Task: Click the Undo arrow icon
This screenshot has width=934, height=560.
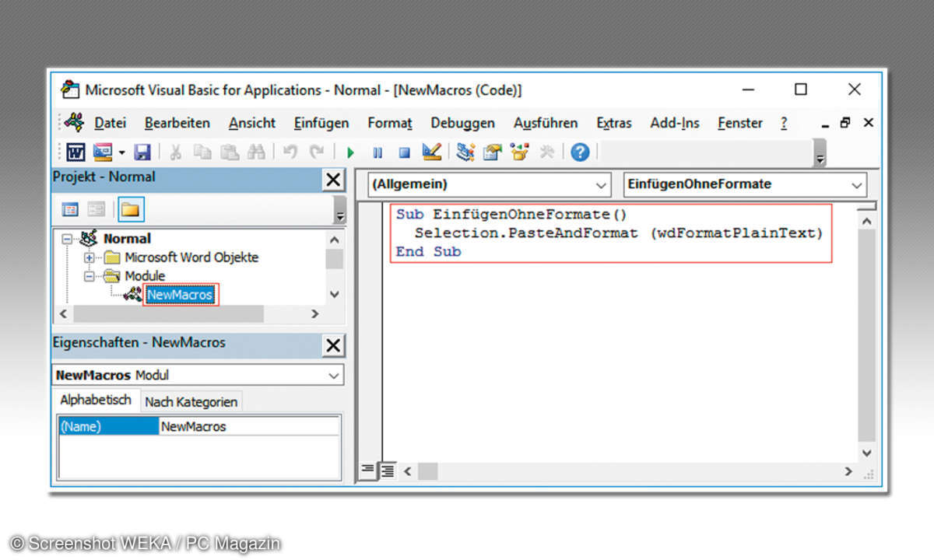Action: click(290, 152)
